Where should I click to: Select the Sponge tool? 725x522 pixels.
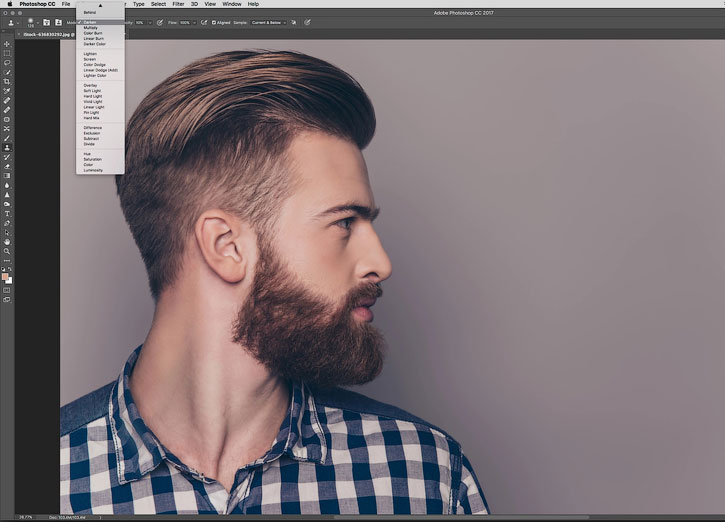coord(7,204)
